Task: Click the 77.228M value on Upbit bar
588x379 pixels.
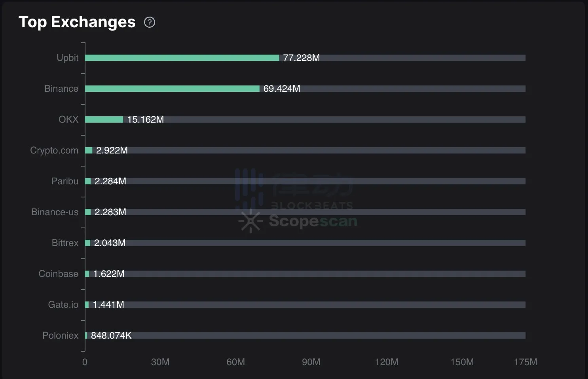Action: pyautogui.click(x=302, y=58)
